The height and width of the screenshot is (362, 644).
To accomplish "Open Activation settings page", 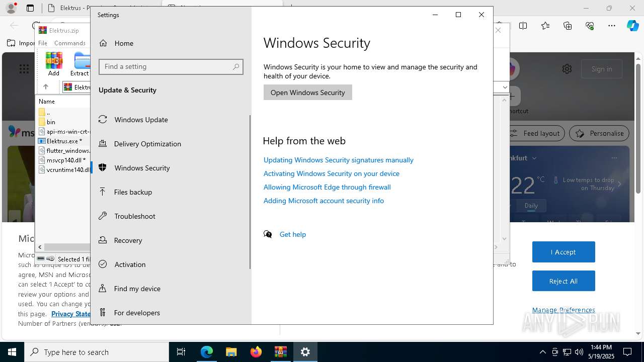I will 171,264.
